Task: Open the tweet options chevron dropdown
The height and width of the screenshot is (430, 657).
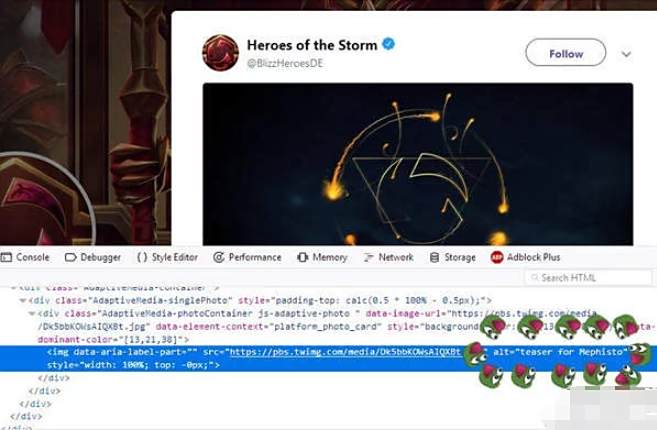Action: coord(626,54)
